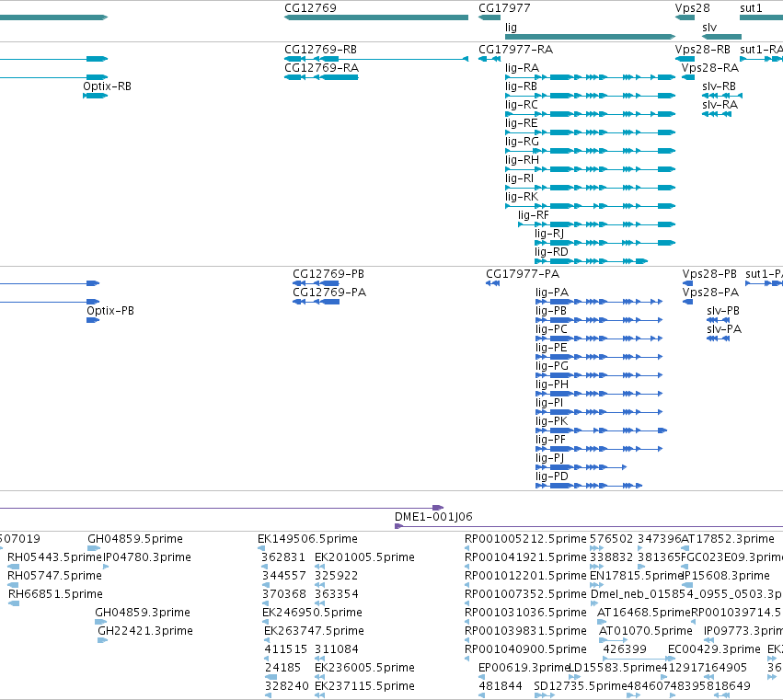Click the RH66851.5prime EST label
Screen dimensions: 783x700
pyautogui.click(x=55, y=594)
